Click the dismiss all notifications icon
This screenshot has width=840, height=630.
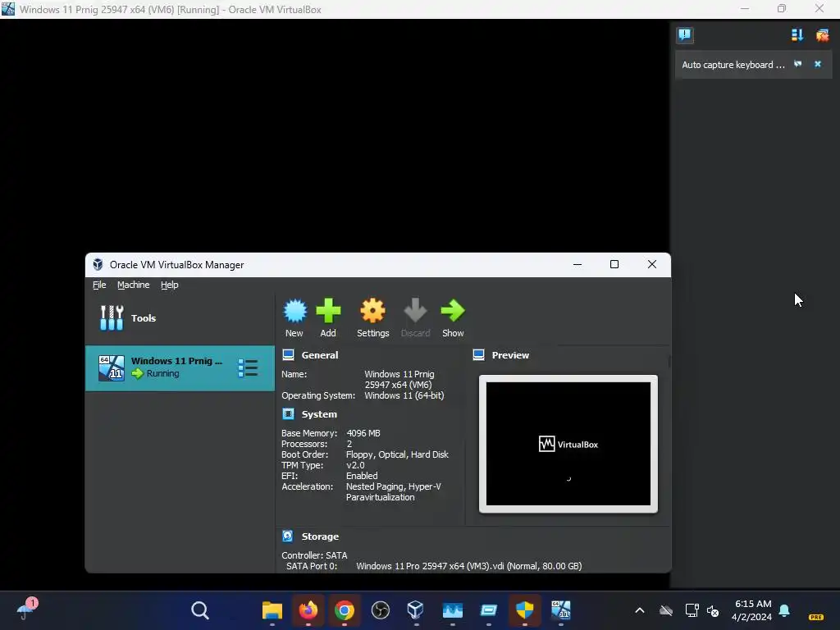[x=822, y=35]
